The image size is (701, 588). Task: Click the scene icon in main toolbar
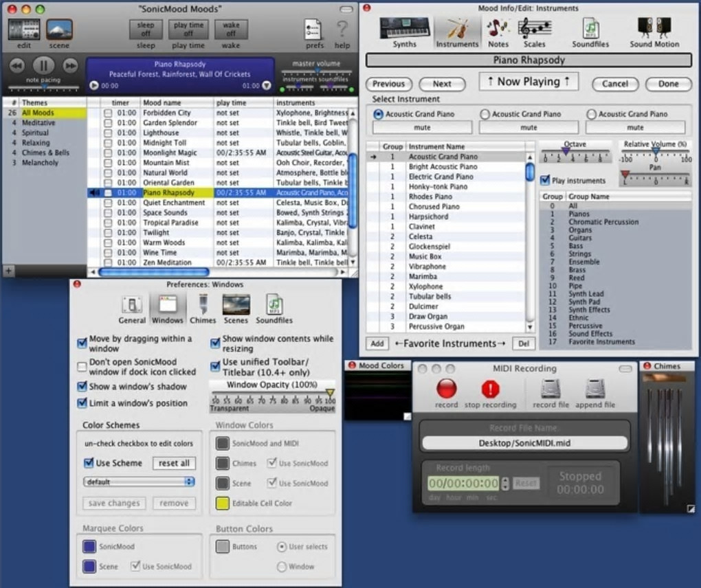tap(59, 30)
